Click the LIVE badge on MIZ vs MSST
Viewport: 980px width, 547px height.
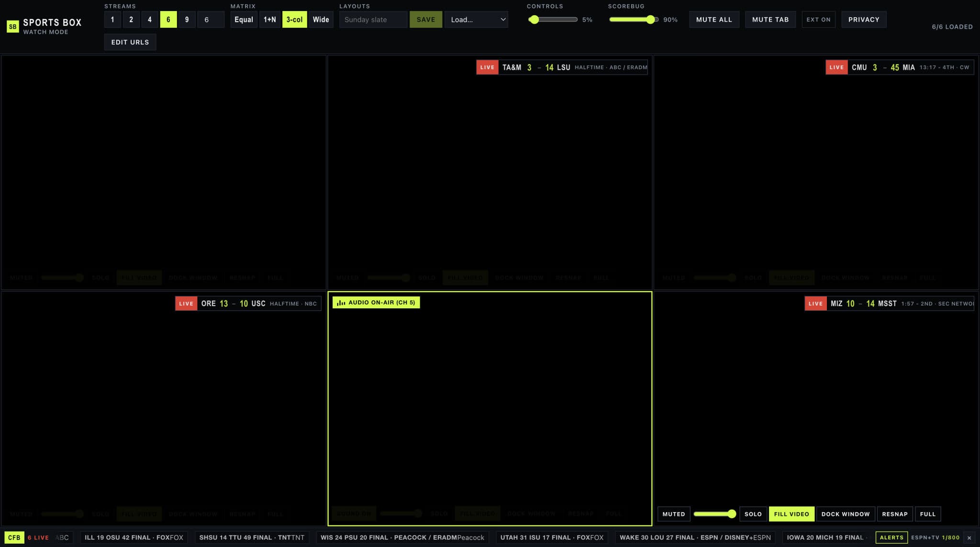coord(815,304)
